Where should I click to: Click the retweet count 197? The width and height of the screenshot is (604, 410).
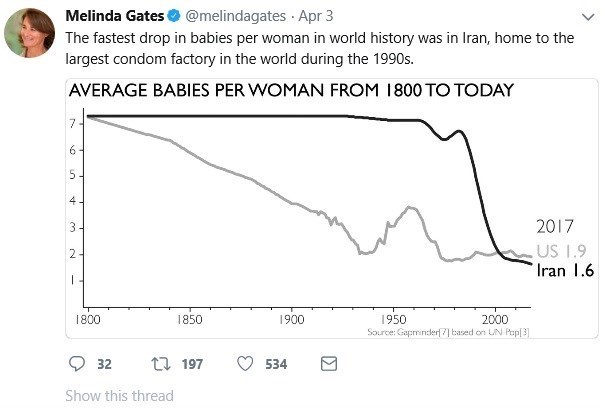pyautogui.click(x=189, y=364)
